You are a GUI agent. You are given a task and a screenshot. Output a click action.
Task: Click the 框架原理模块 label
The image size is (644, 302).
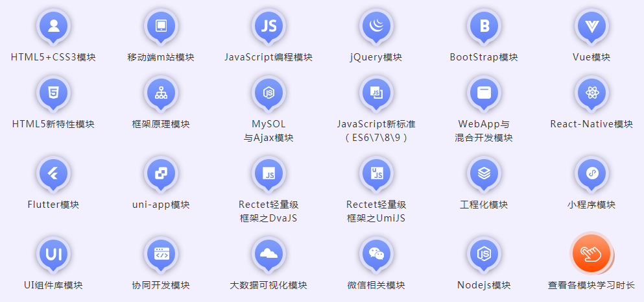point(161,124)
